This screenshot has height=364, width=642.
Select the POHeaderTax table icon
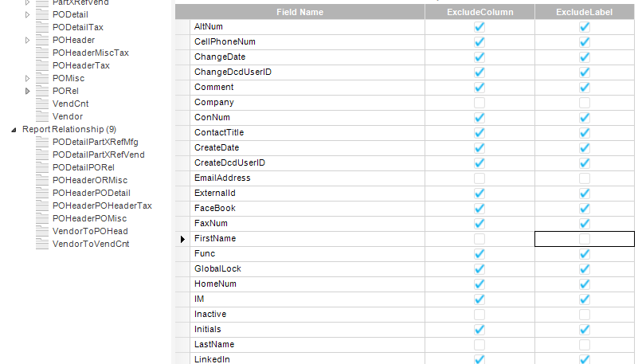click(x=42, y=65)
